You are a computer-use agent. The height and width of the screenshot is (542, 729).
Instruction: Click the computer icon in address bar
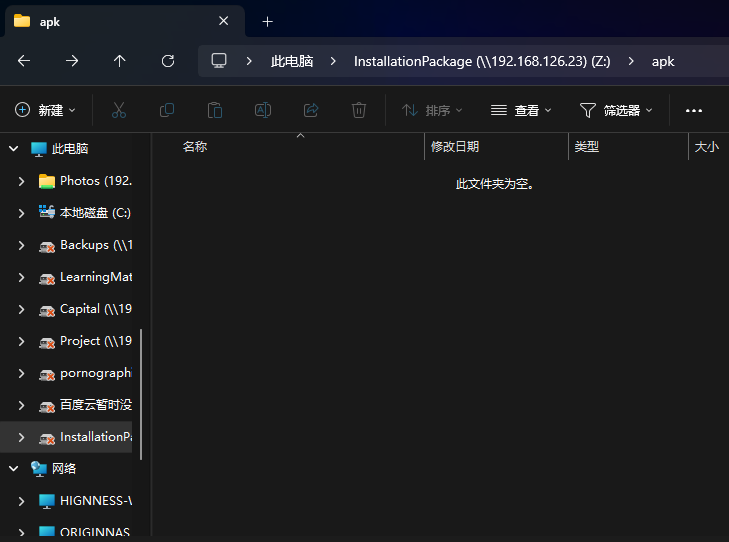pyautogui.click(x=219, y=60)
